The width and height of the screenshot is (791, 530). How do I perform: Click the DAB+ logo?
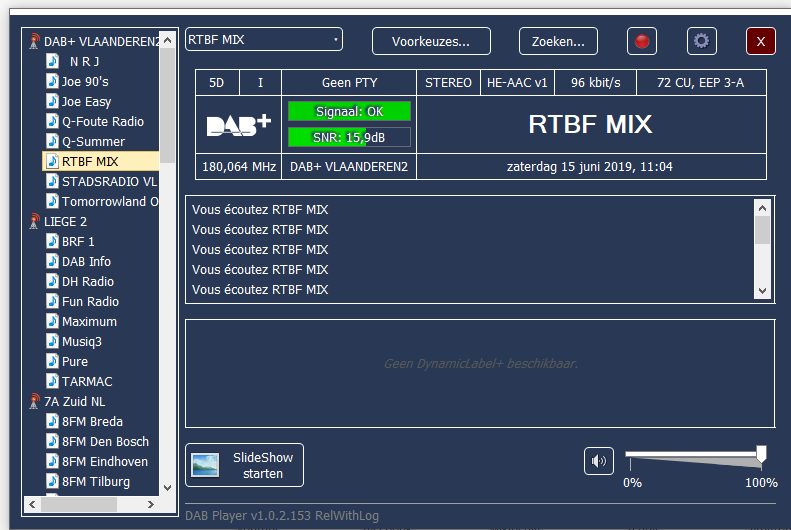(239, 125)
